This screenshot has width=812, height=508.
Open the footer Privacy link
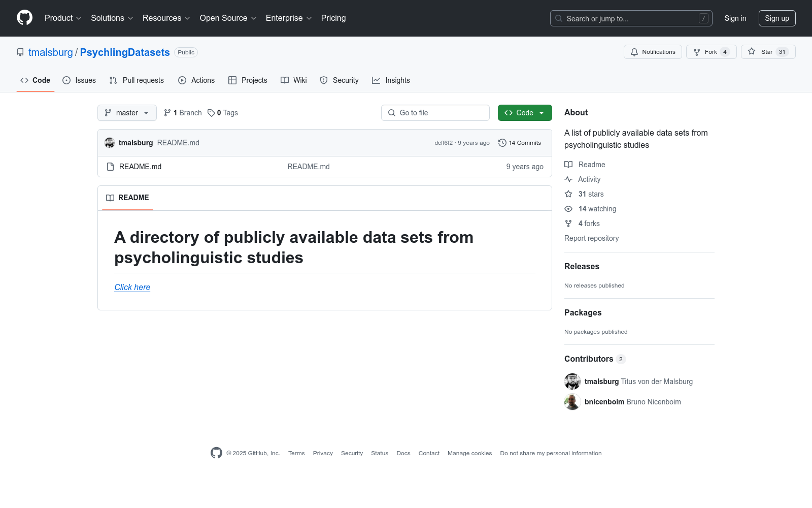coord(323,453)
